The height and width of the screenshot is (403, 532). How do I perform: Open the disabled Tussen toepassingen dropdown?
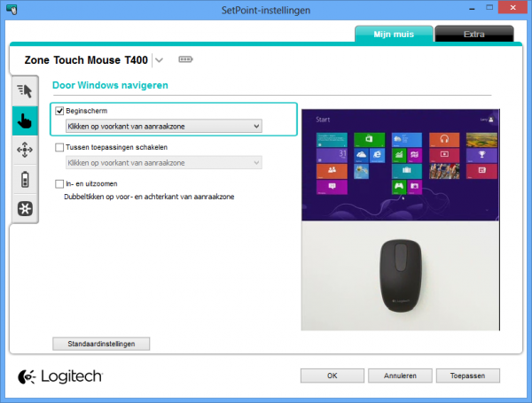(x=164, y=163)
